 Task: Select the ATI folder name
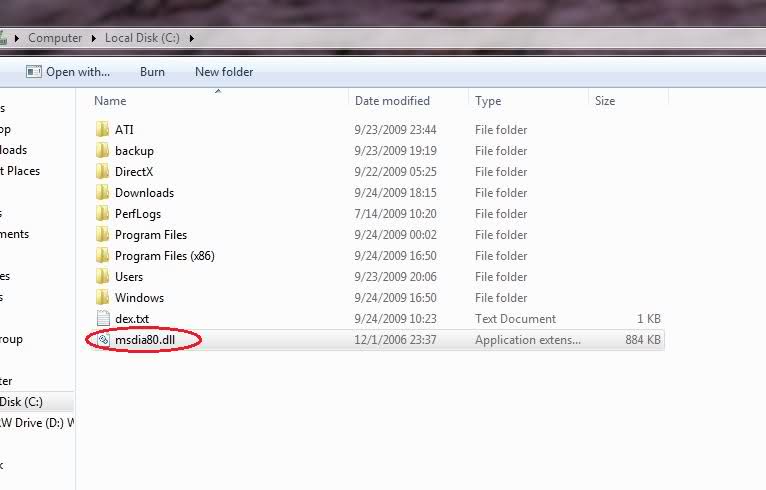124,129
